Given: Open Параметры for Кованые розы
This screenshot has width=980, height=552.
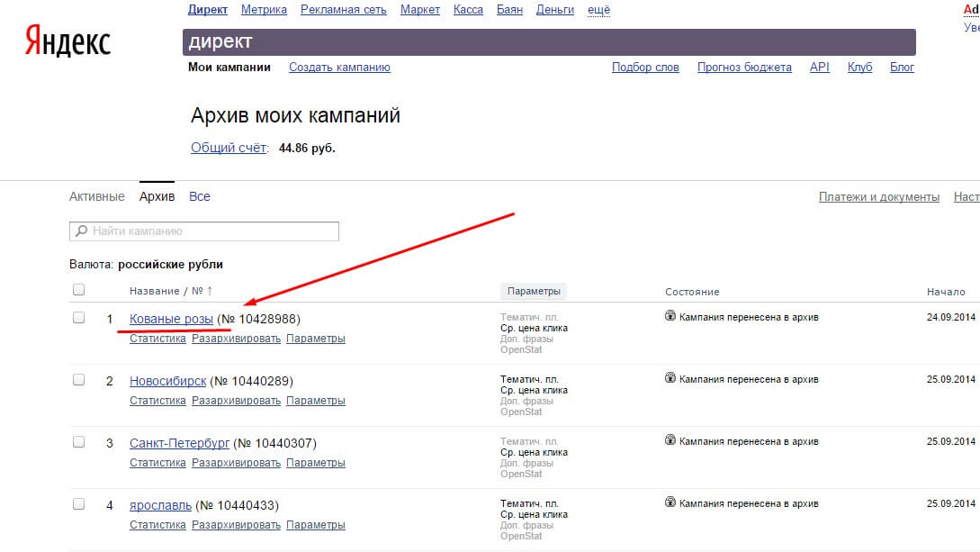Looking at the screenshot, I should pyautogui.click(x=316, y=339).
